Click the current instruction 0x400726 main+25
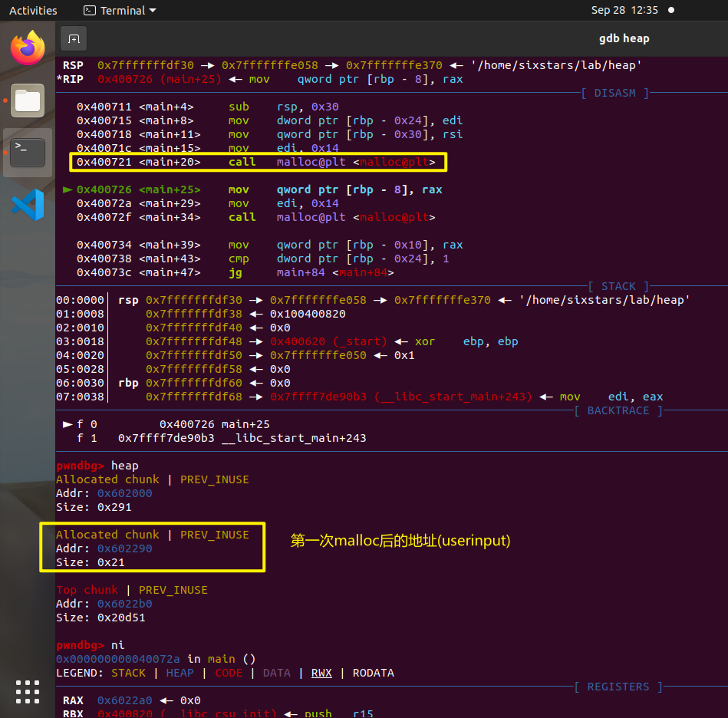The image size is (728, 718). point(252,189)
